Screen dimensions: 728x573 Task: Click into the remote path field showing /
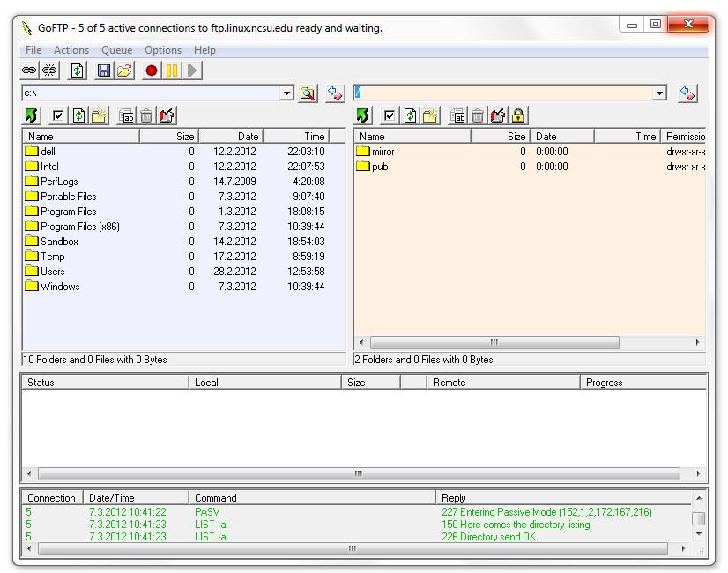[503, 93]
